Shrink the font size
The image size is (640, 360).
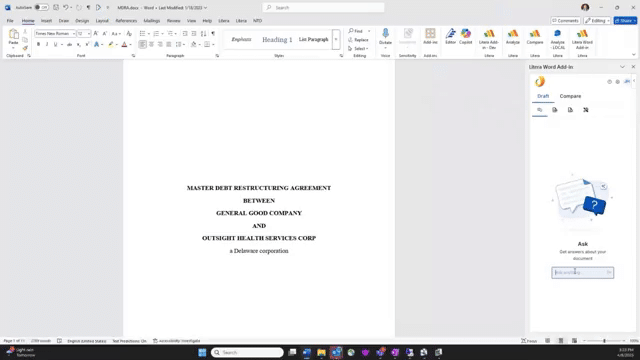click(105, 33)
